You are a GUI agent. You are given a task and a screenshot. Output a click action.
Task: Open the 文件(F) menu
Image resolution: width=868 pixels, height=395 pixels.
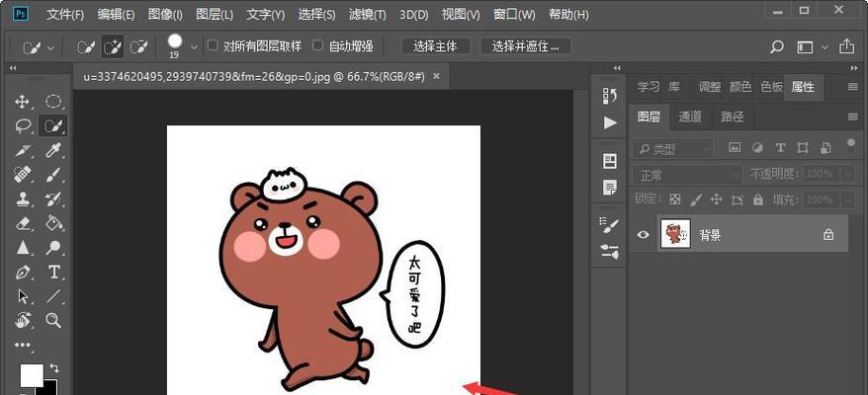[x=65, y=15]
